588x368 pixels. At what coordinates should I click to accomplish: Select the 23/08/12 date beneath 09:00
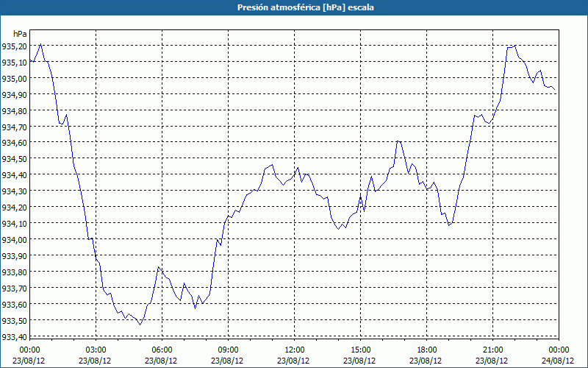coord(228,361)
